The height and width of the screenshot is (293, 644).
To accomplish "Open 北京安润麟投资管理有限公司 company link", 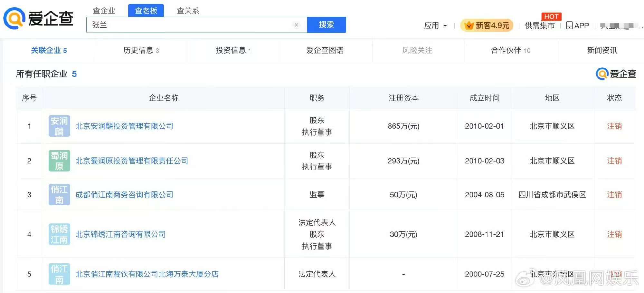I will [124, 126].
